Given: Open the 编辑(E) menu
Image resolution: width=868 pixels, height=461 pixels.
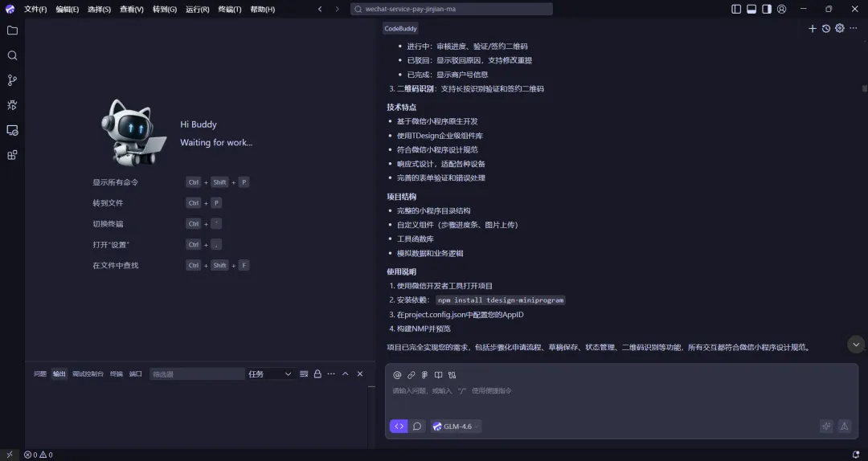Looking at the screenshot, I should point(67,9).
